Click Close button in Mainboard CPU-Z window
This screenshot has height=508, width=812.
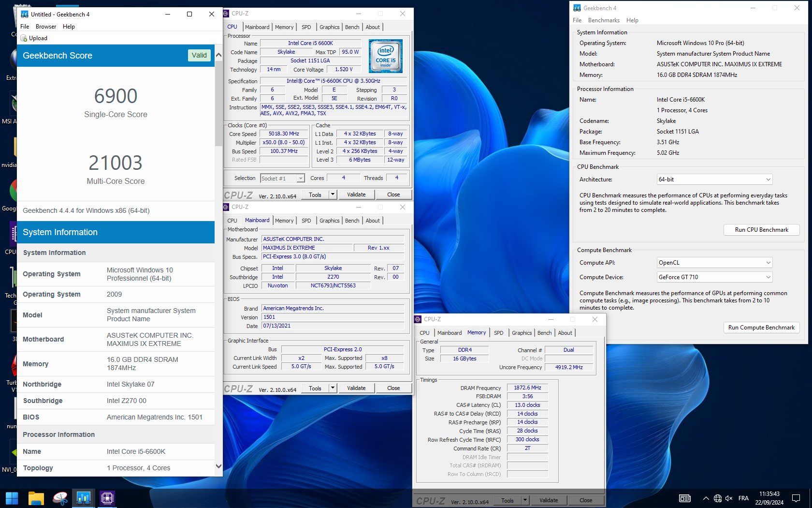[393, 388]
